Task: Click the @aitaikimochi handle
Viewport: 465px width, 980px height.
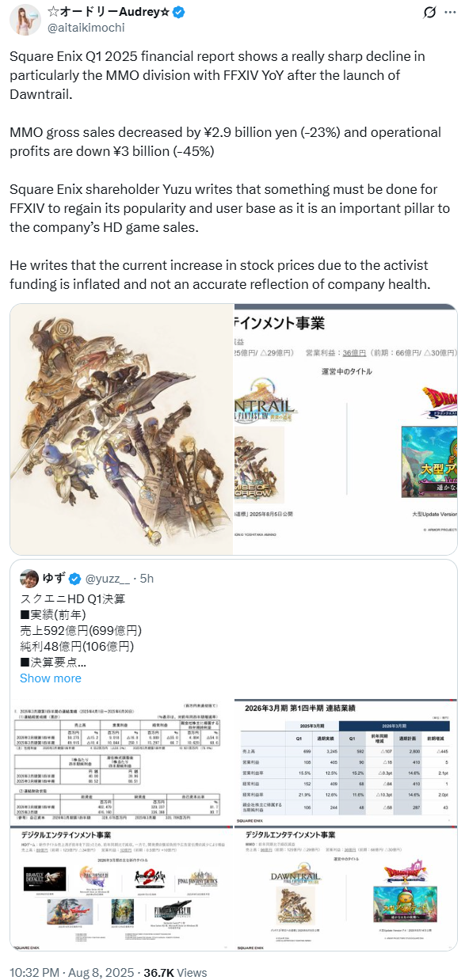Action: [x=86, y=28]
